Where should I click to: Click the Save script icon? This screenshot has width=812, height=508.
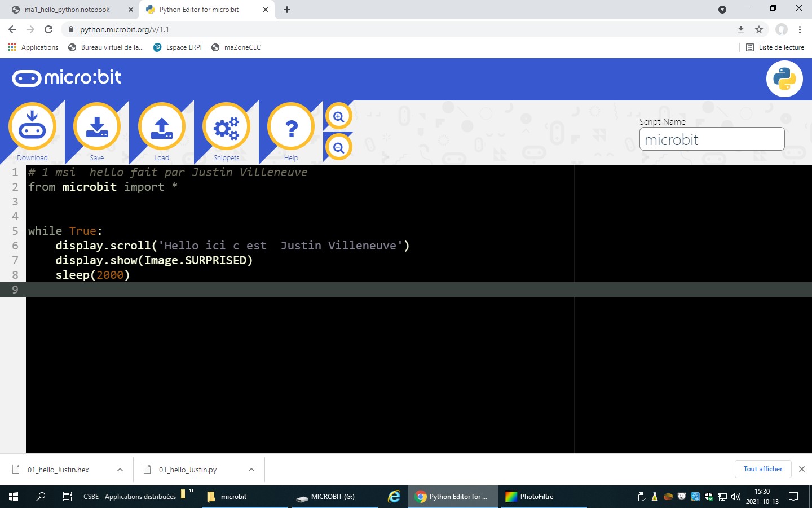(x=97, y=127)
